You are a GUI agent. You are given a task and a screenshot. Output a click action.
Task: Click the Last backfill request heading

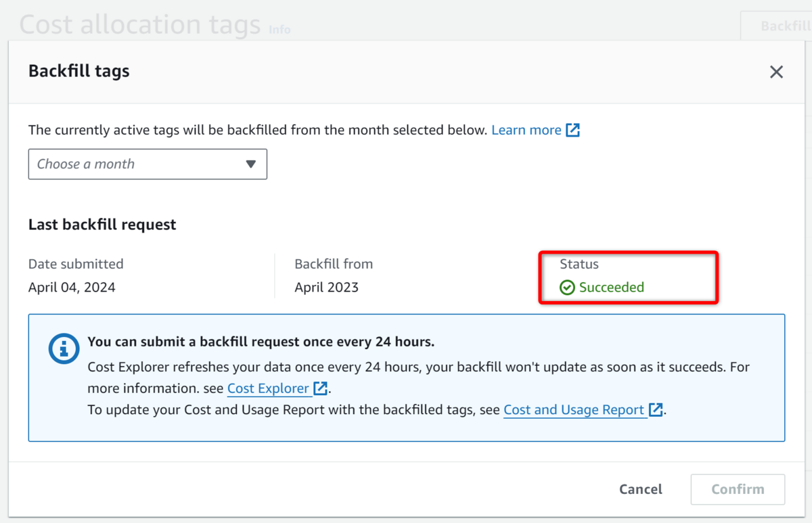(102, 225)
